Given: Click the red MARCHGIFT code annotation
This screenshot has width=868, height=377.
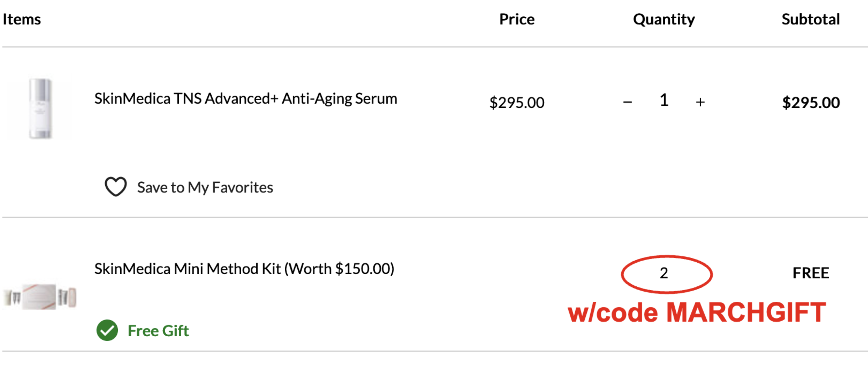Looking at the screenshot, I should [697, 312].
